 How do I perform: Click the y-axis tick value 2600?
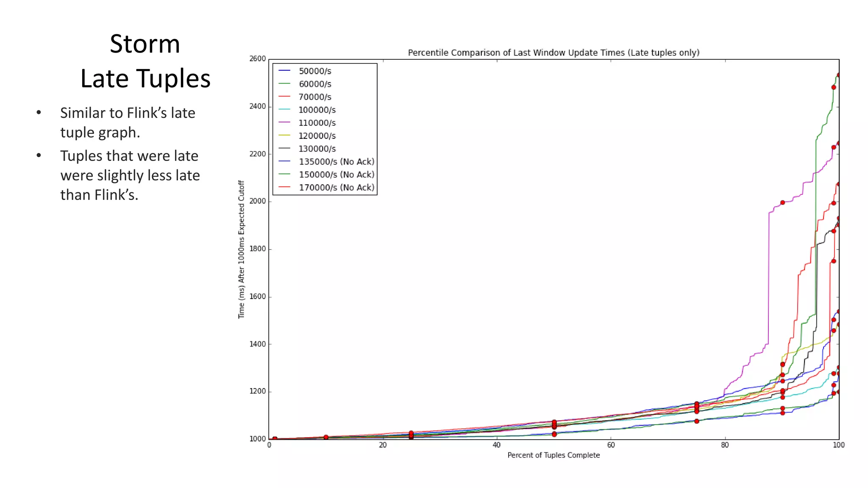[258, 59]
